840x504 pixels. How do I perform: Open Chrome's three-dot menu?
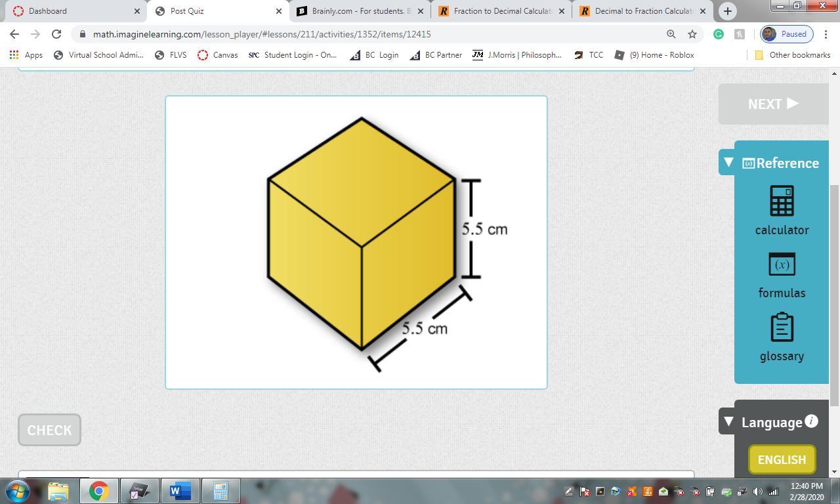point(826,34)
